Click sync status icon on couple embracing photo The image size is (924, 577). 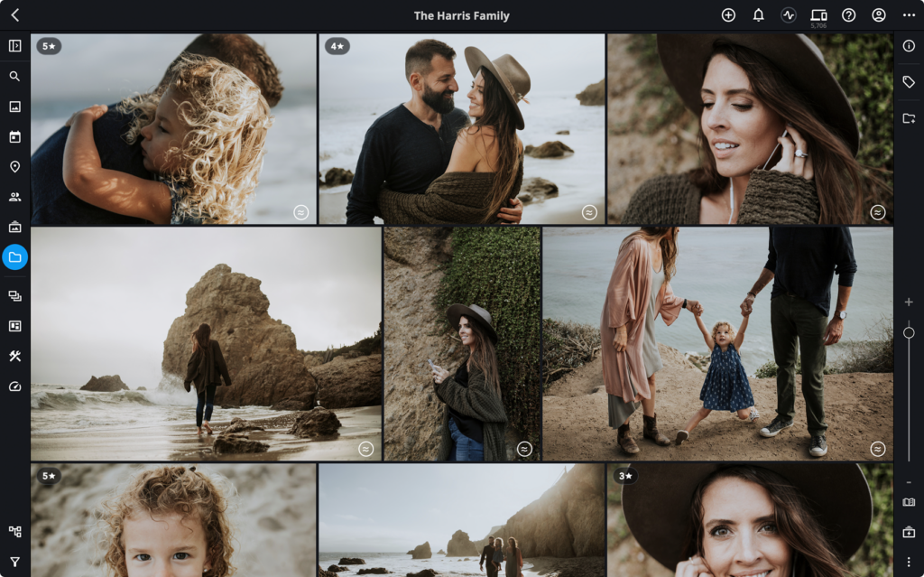pos(589,212)
